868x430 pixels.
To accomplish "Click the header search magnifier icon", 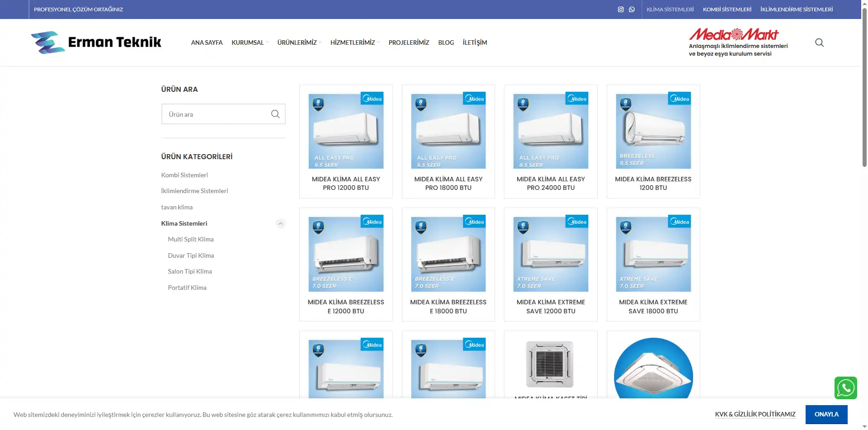I will pos(819,43).
